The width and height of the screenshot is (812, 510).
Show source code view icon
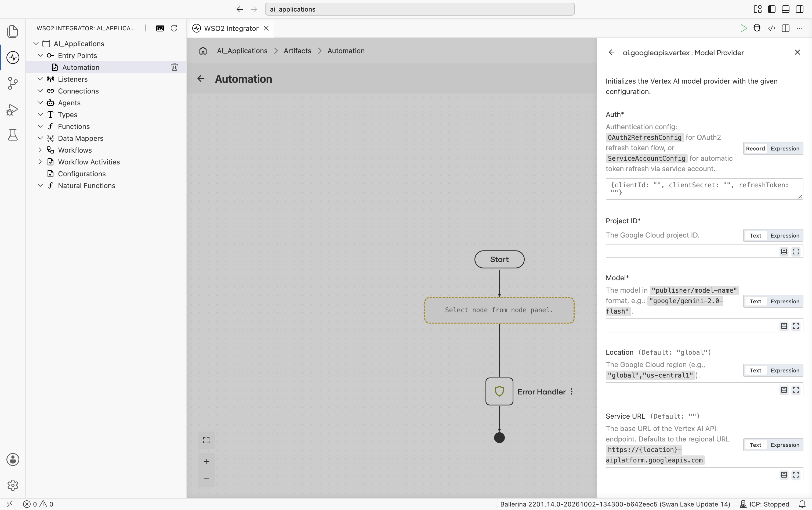click(771, 28)
